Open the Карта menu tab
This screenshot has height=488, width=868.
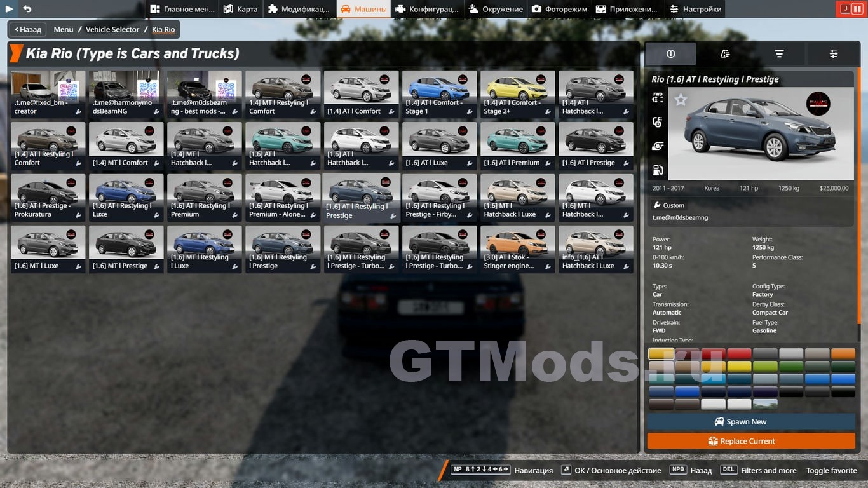[241, 9]
